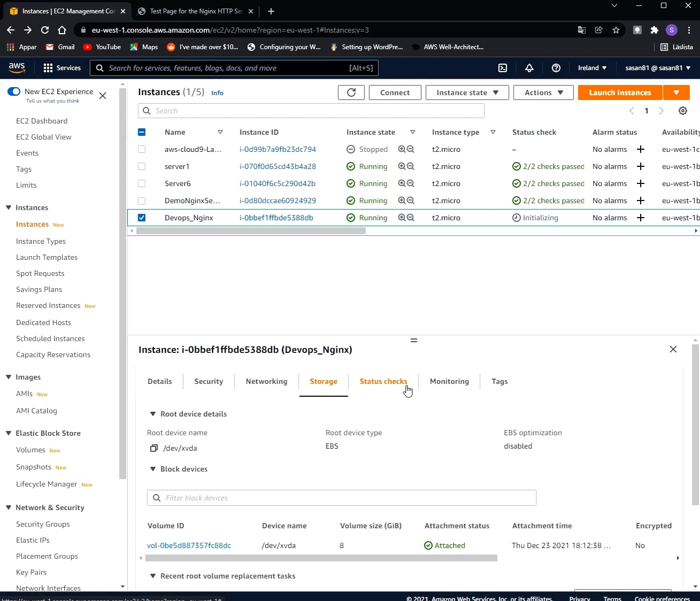Go to Security Groups in sidebar
Image resolution: width=700 pixels, height=601 pixels.
tap(43, 524)
